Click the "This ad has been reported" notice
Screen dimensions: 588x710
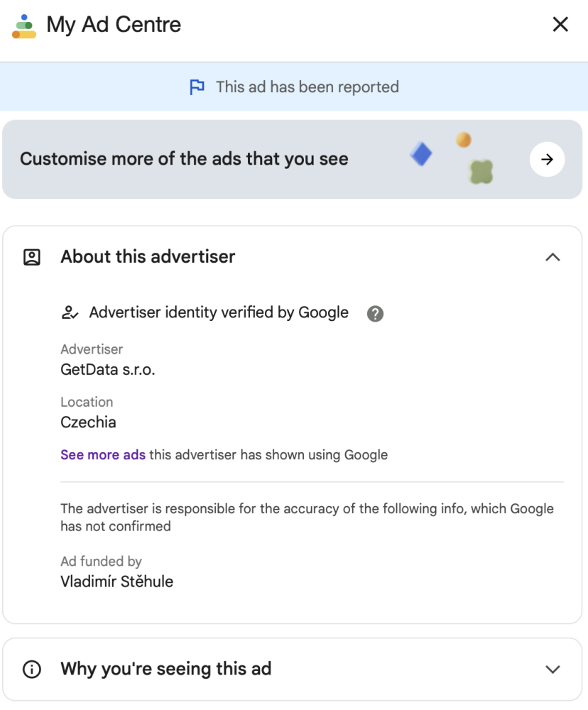pyautogui.click(x=307, y=87)
